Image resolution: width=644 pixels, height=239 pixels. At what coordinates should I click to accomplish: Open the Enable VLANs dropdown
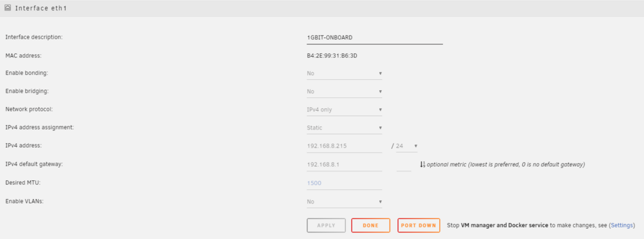[x=344, y=202]
